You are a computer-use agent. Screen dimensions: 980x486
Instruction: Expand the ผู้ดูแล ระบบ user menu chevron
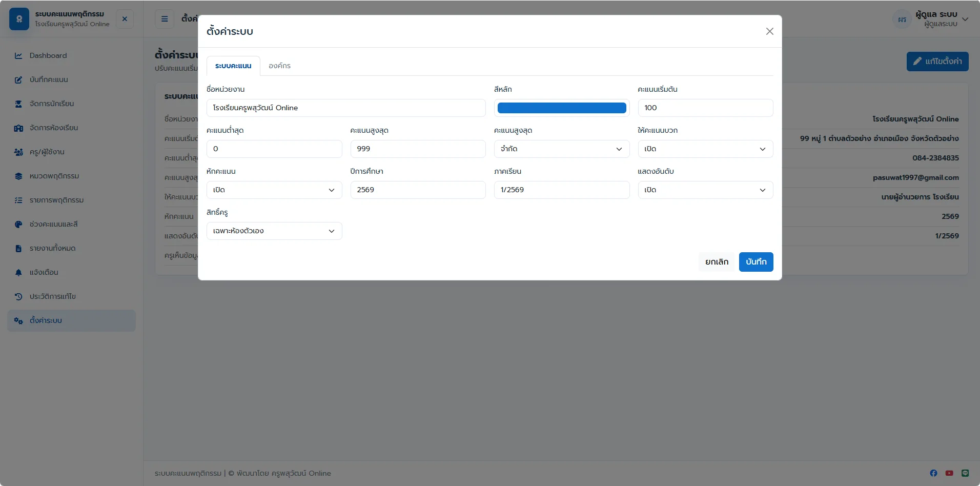coord(965,19)
